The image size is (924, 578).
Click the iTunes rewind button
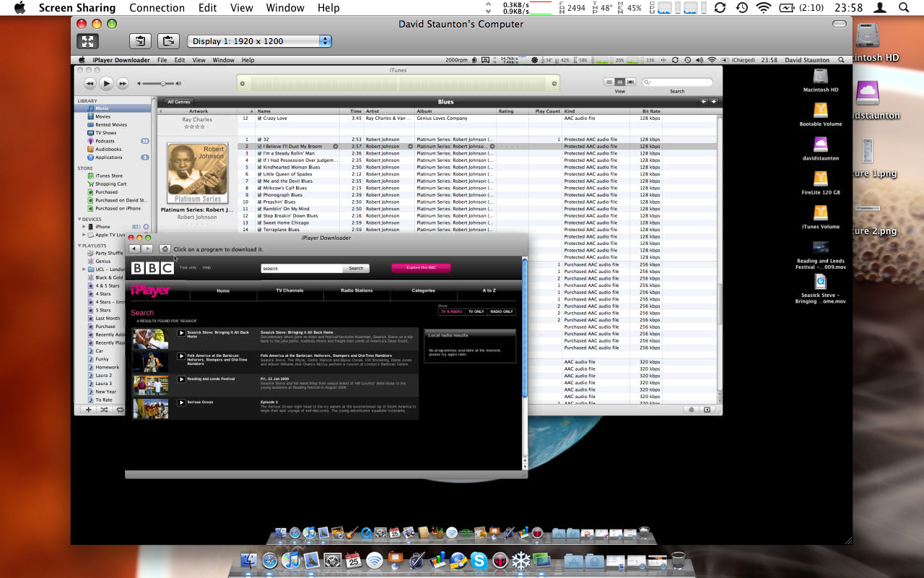point(90,83)
